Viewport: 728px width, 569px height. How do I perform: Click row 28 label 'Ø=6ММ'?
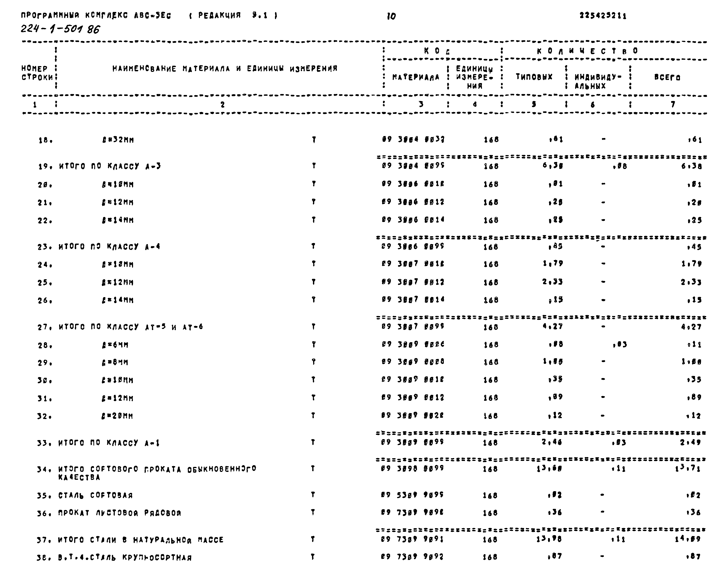[115, 345]
